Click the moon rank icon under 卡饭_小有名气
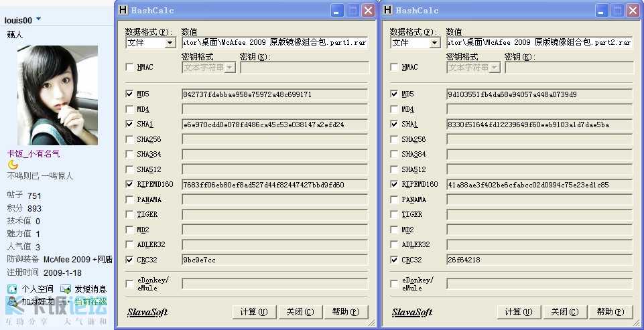The width and height of the screenshot is (644, 330). 13,165
